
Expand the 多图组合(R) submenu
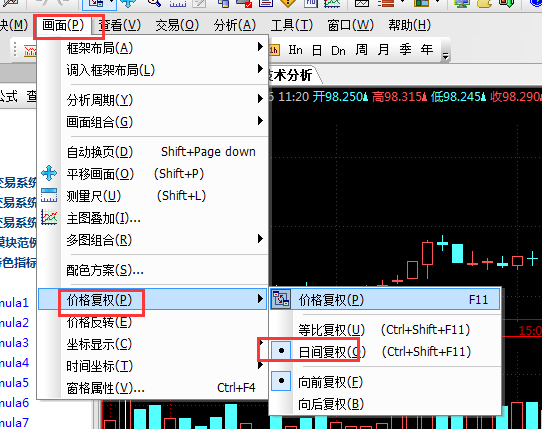click(152, 240)
